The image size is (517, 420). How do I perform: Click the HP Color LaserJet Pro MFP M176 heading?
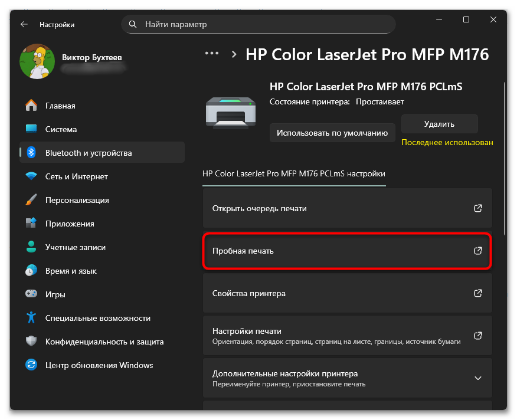[x=367, y=55]
